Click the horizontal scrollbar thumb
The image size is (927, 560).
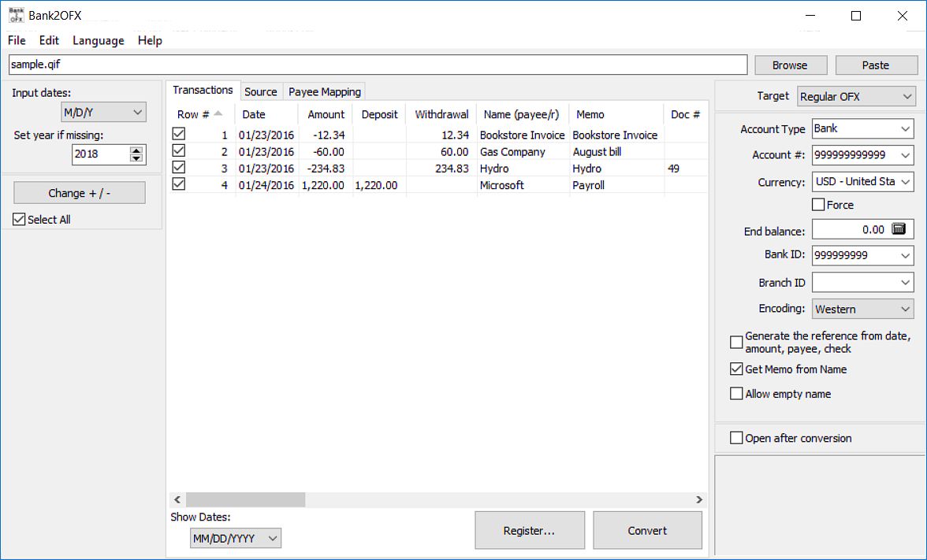click(x=245, y=499)
